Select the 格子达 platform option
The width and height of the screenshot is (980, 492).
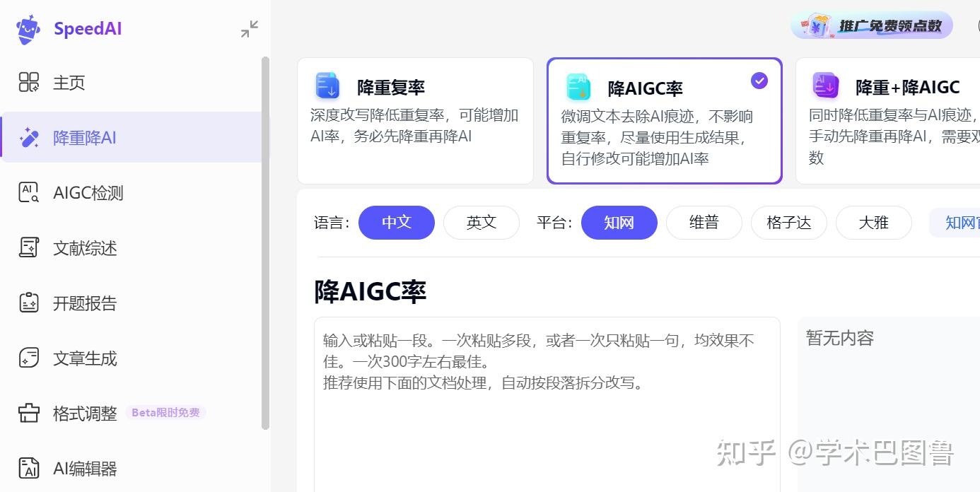point(789,223)
